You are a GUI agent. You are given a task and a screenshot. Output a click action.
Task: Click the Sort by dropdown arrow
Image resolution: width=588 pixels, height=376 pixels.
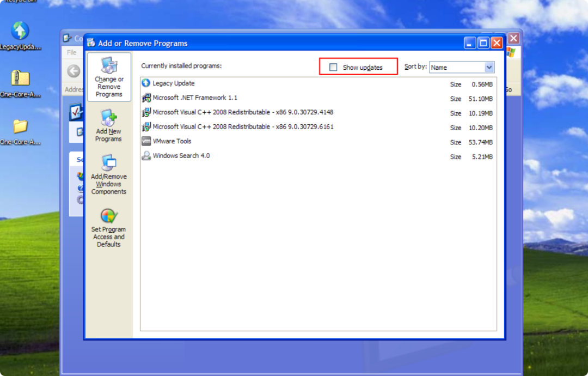pyautogui.click(x=489, y=68)
